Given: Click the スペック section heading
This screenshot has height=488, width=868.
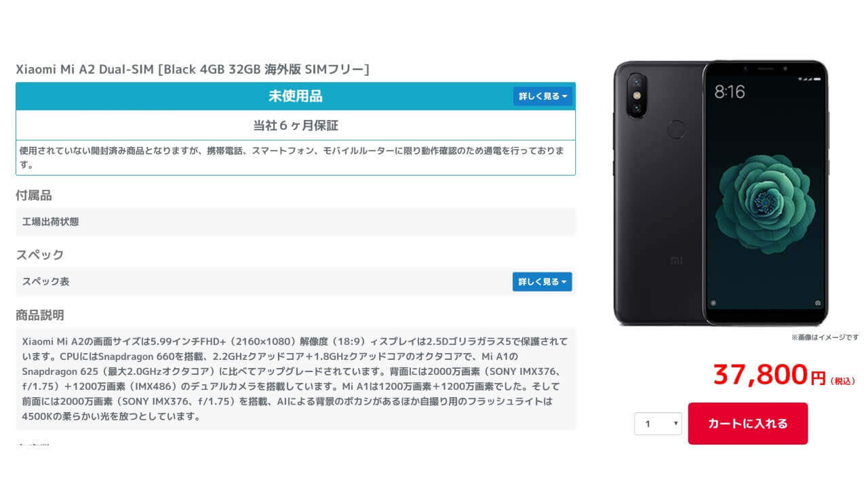Looking at the screenshot, I should 40,255.
